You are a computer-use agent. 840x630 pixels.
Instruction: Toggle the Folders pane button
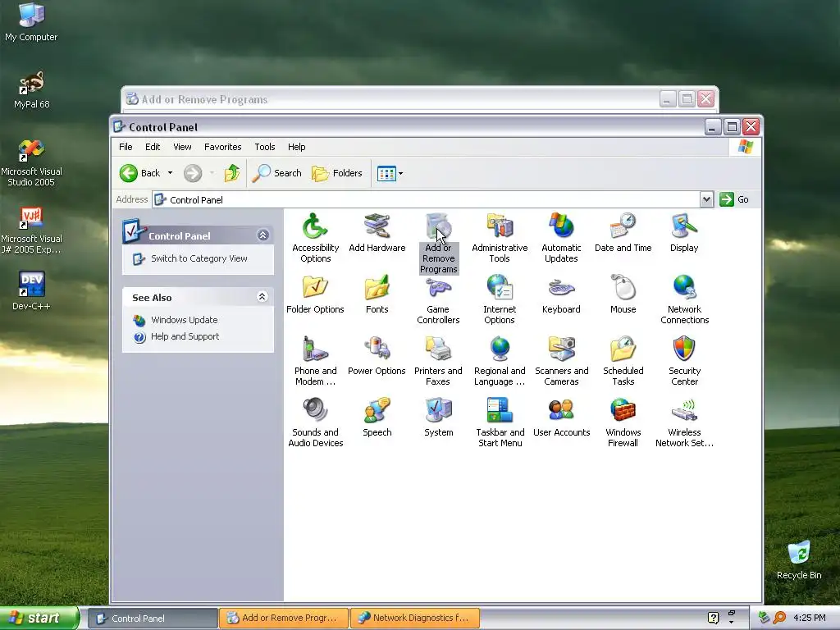337,173
